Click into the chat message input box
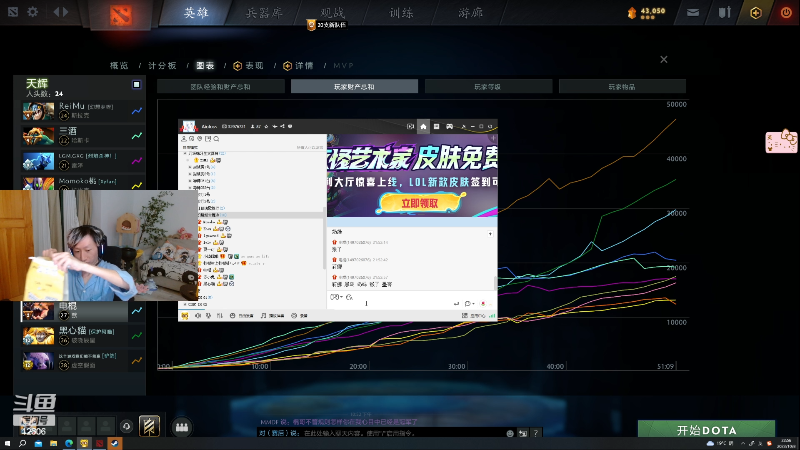This screenshot has width=800, height=450. [x=411, y=299]
